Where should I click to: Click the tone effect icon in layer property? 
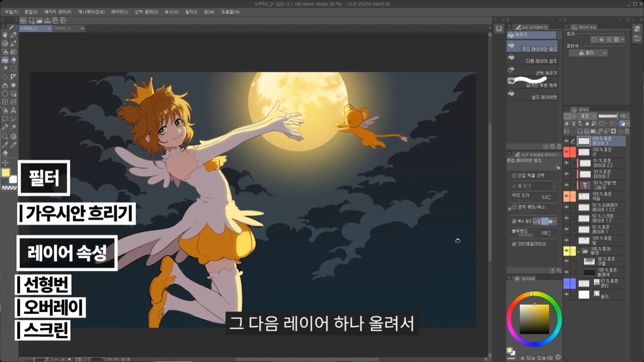point(609,40)
